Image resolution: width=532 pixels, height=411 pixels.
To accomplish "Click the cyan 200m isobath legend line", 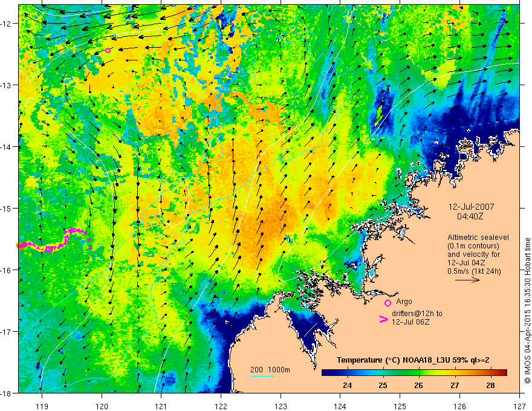I will coord(262,376).
